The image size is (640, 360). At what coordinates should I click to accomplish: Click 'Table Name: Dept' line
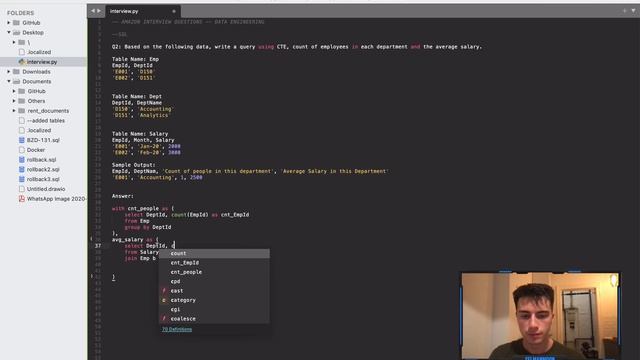[137, 97]
